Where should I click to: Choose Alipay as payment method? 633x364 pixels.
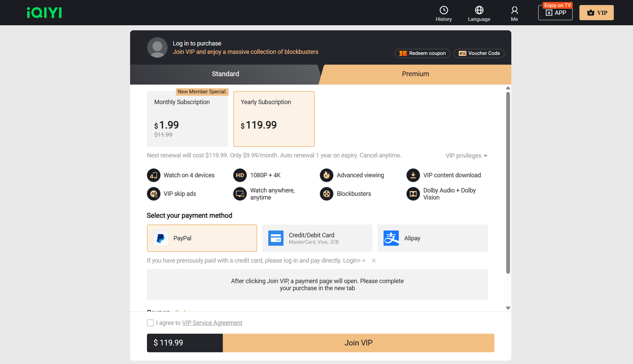click(x=433, y=238)
